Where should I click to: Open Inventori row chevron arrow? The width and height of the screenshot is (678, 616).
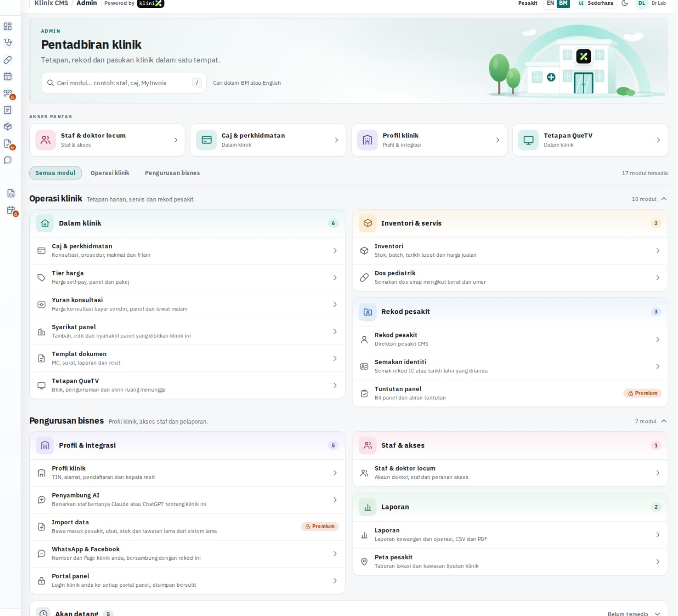[658, 251]
